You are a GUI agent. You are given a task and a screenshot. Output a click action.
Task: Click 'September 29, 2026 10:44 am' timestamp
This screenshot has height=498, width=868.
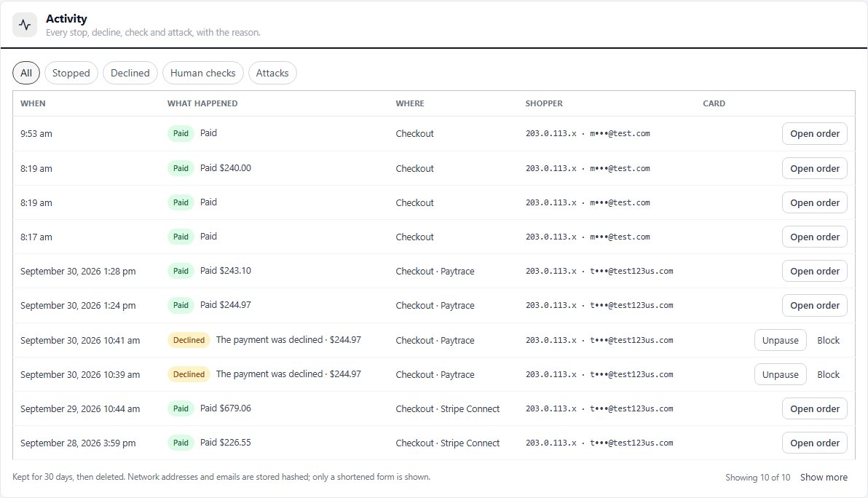click(x=80, y=409)
